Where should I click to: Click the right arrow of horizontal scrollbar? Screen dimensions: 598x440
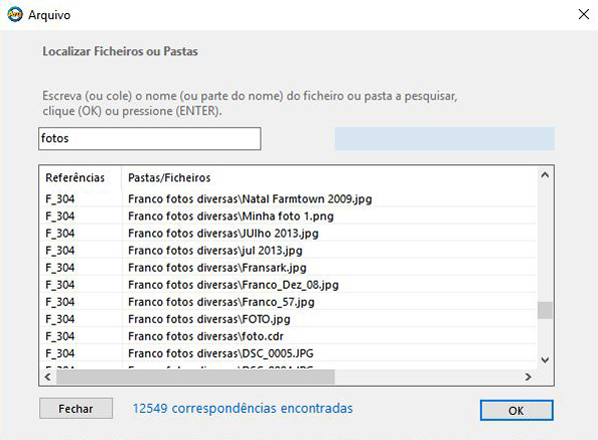tap(528, 377)
